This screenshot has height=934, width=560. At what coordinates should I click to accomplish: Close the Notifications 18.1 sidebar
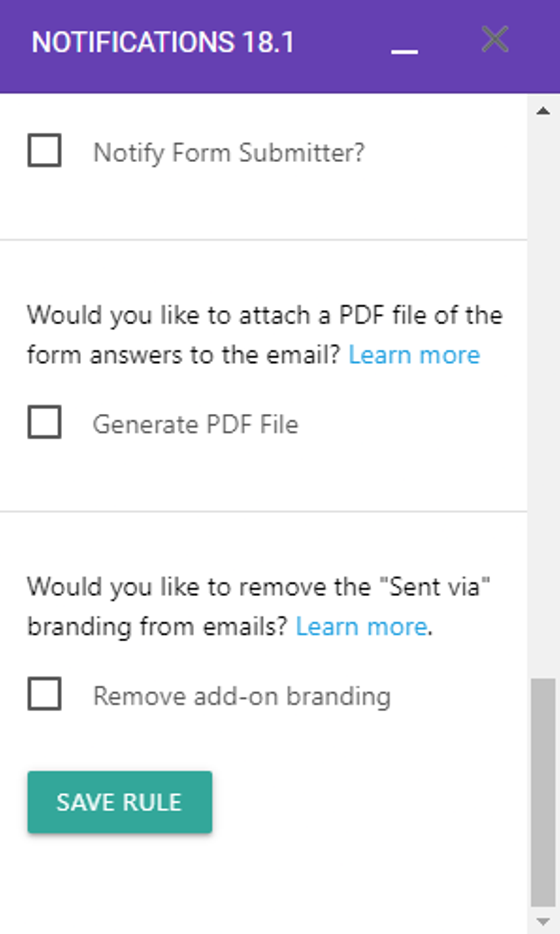tap(495, 39)
